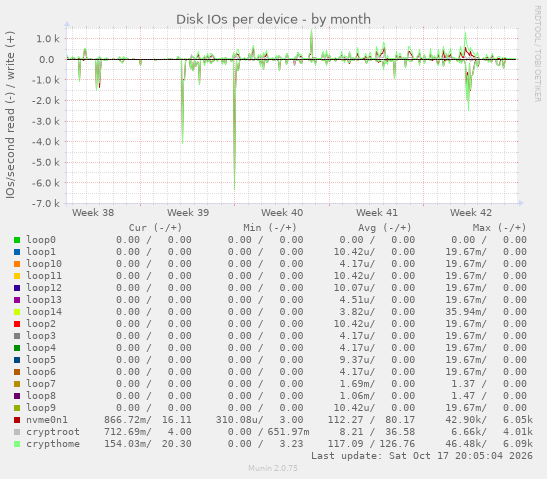
Task: Select the loop1 legend label
Action: [41, 252]
